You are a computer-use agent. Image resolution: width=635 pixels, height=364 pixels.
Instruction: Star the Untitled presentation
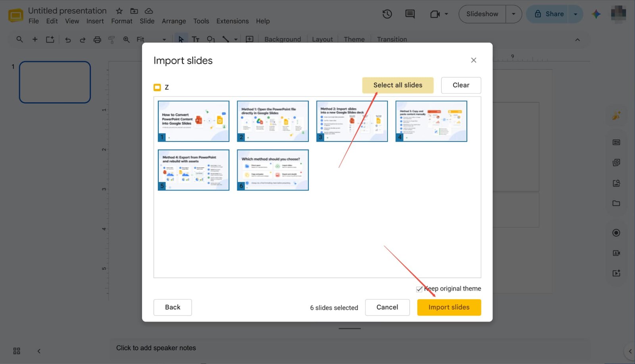coord(119,11)
